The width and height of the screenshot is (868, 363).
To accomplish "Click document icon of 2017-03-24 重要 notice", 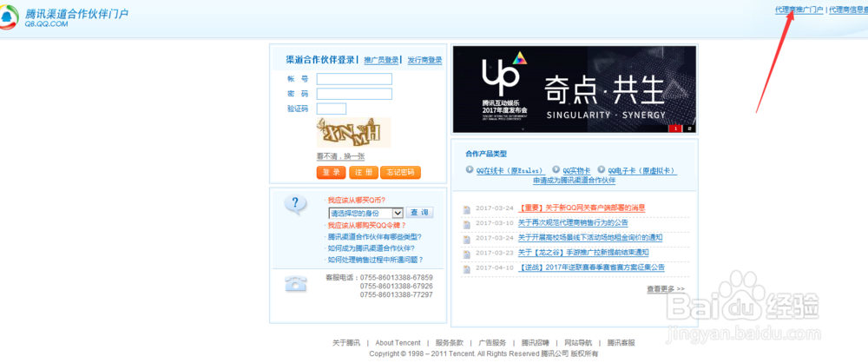I will coord(467,209).
